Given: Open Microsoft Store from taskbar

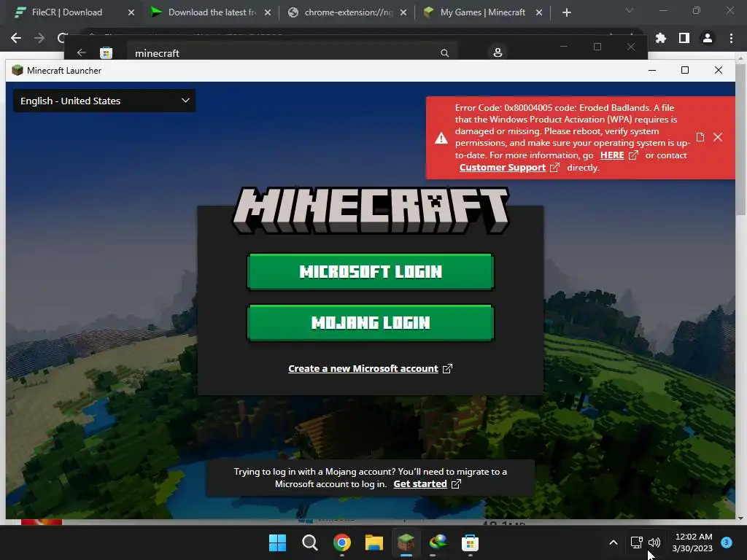Looking at the screenshot, I should pos(471,542).
